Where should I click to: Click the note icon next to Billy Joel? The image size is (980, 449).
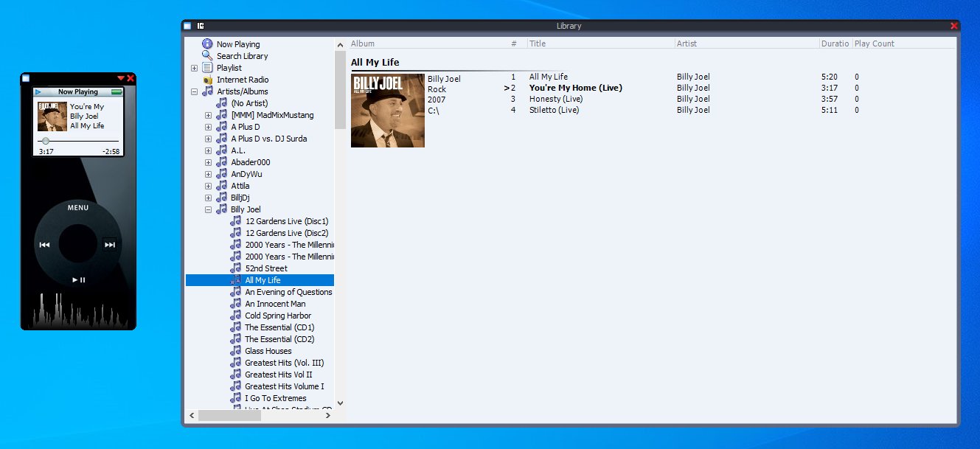point(221,209)
